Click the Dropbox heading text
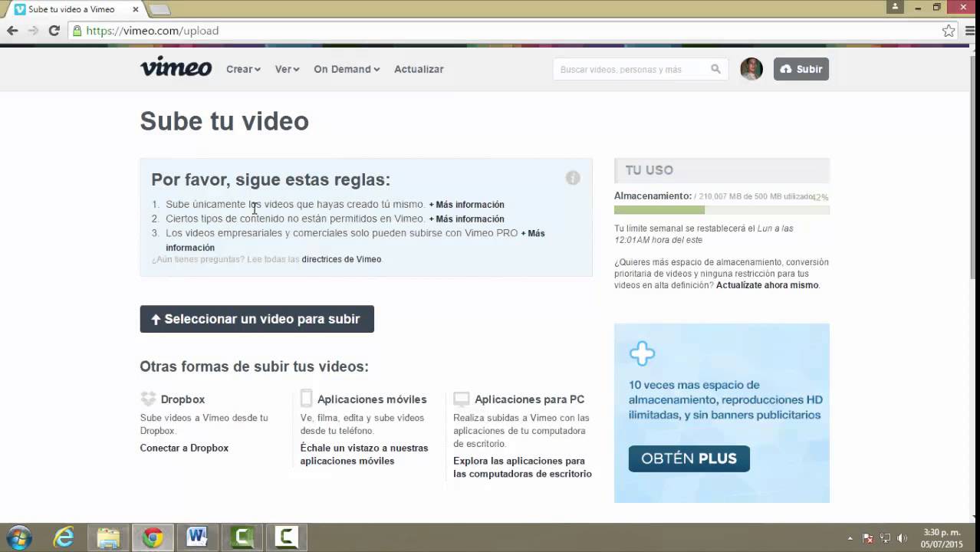This screenshot has height=552, width=980. click(183, 399)
